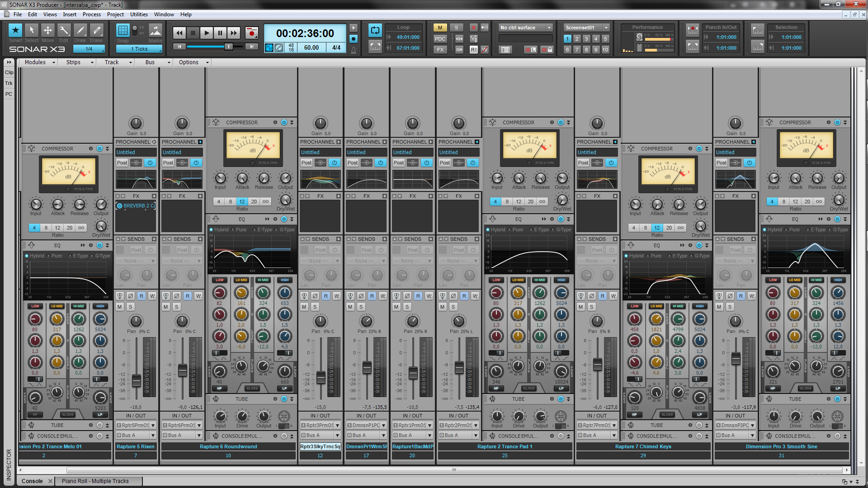This screenshot has height=488, width=868.
Task: Open the Options dropdown menu
Action: 193,62
